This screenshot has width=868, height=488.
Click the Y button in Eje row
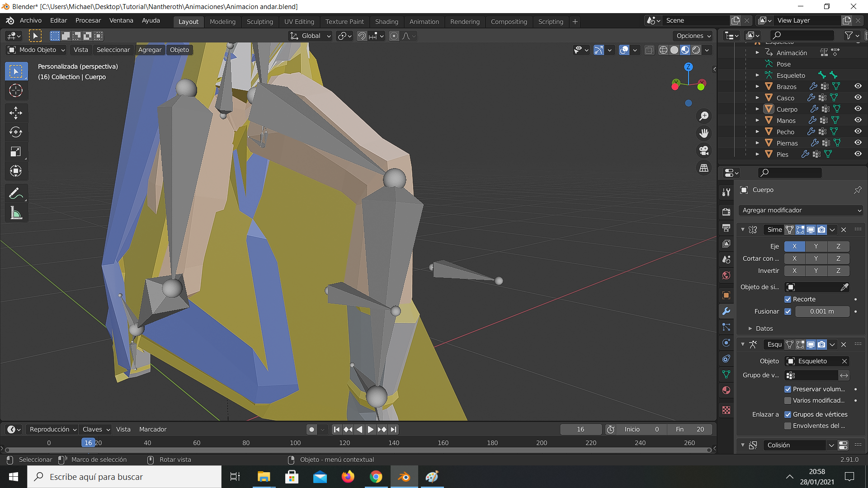[816, 247]
